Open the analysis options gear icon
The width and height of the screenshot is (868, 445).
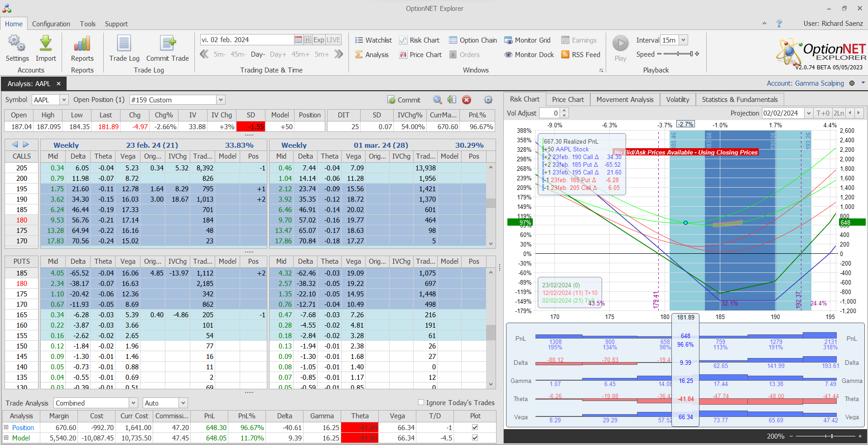[488, 100]
